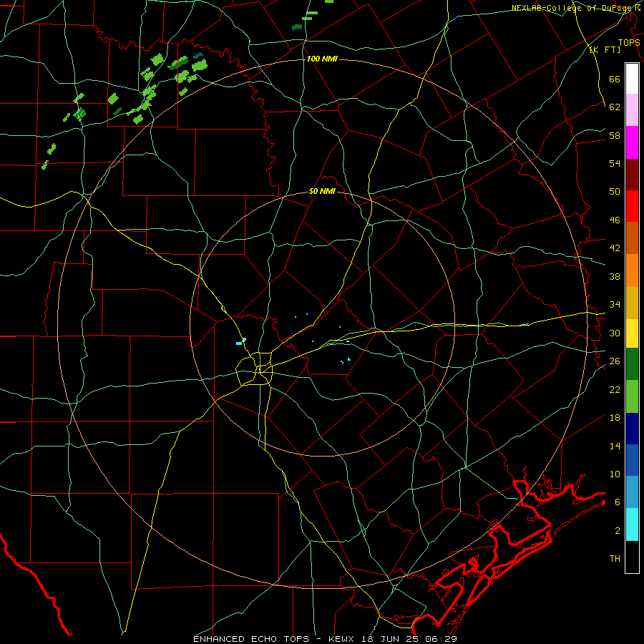
Task: Click the bright red legend swatch
Action: point(632,206)
